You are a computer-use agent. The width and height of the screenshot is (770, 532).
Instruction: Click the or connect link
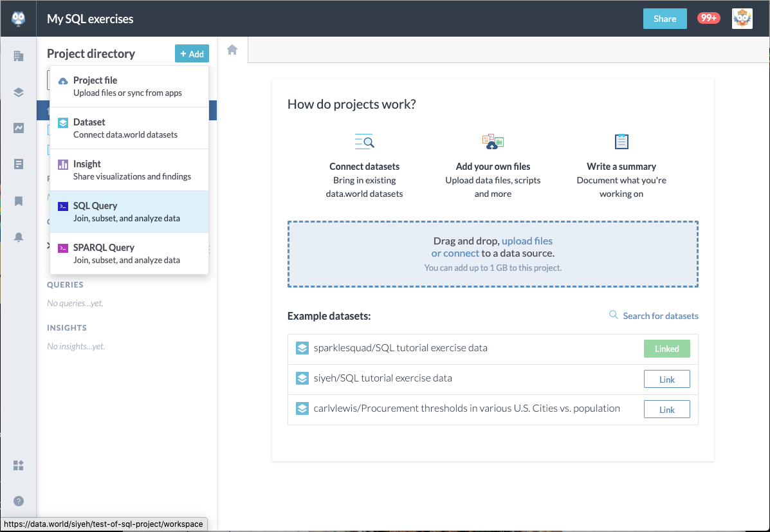tap(455, 253)
